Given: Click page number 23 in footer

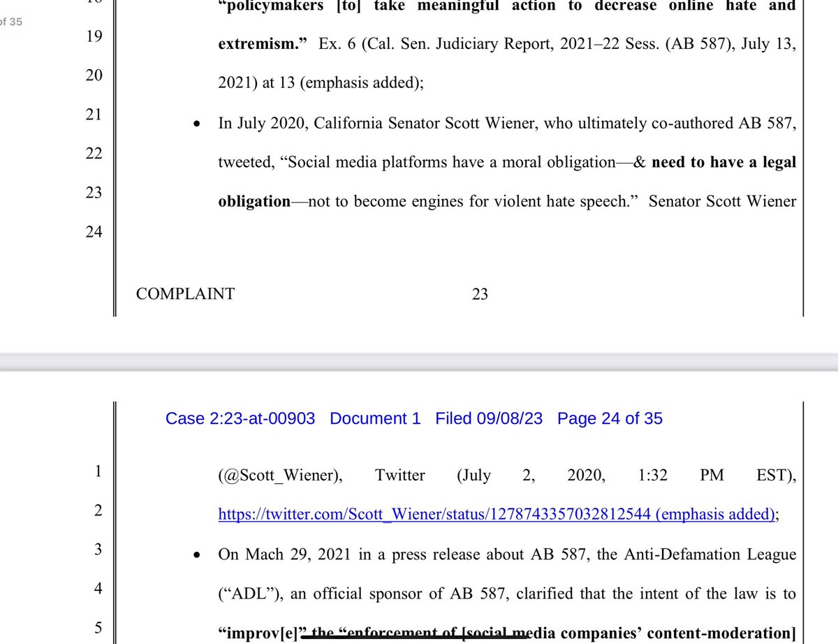Looking at the screenshot, I should coord(480,294).
